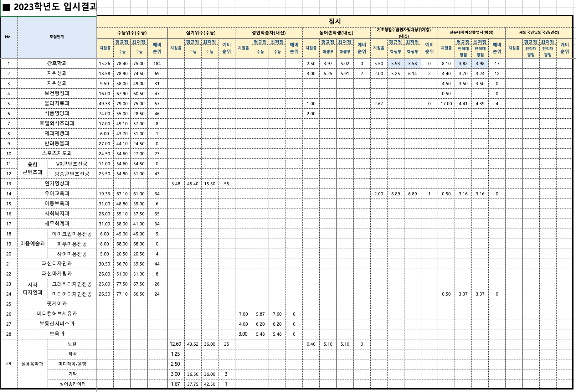Select the 반려동물과 department cell
Screen dimensions: 576x392
pos(57,143)
